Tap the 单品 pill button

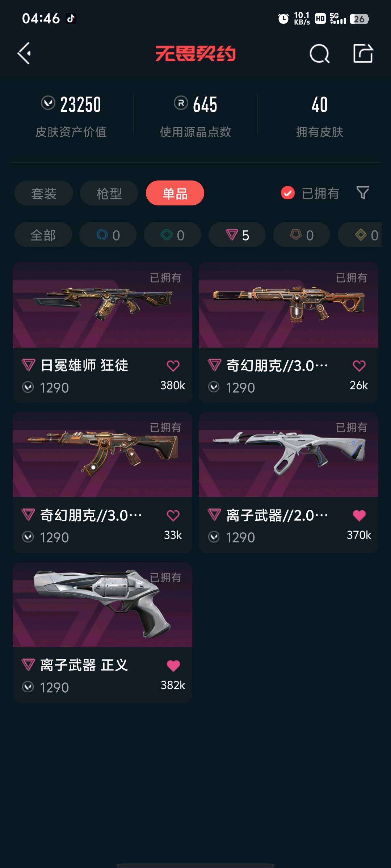point(175,193)
